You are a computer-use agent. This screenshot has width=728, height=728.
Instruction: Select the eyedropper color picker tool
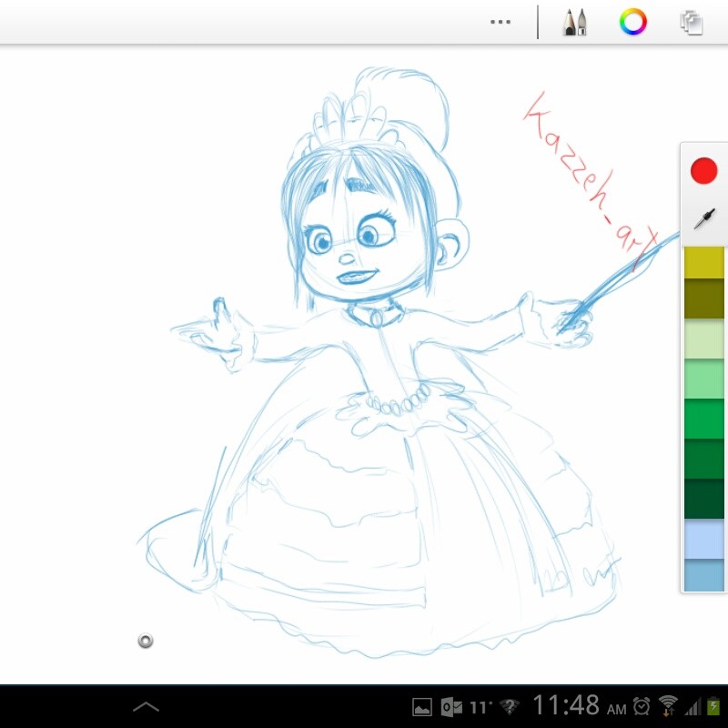(703, 218)
